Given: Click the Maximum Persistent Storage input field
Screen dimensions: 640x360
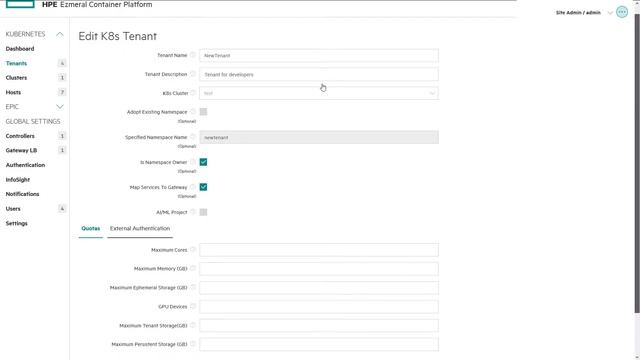Looking at the screenshot, I should coord(319,344).
